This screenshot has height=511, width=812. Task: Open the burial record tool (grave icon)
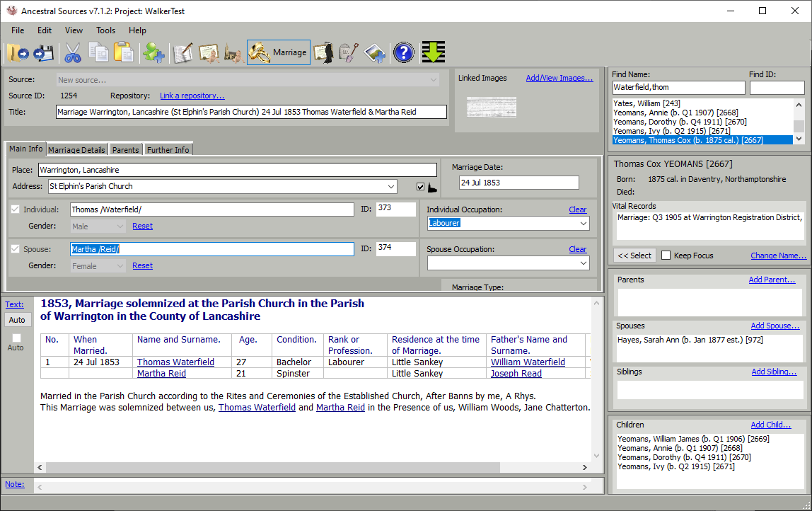point(348,52)
